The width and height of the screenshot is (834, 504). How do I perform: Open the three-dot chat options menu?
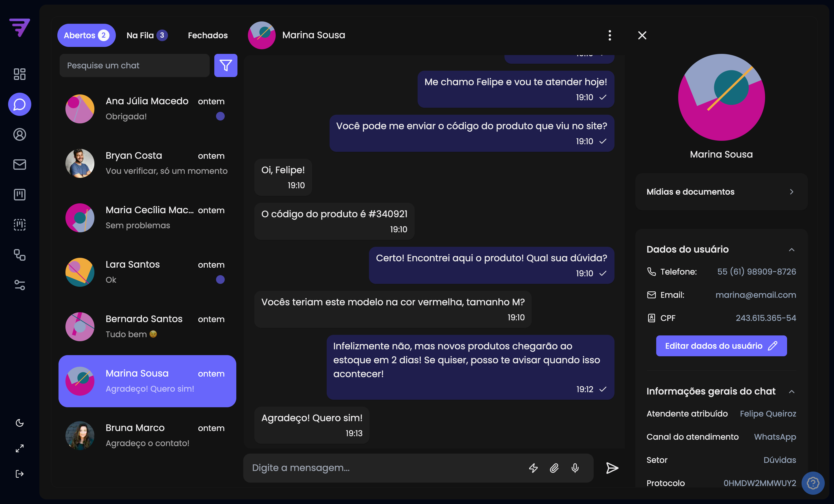click(610, 35)
